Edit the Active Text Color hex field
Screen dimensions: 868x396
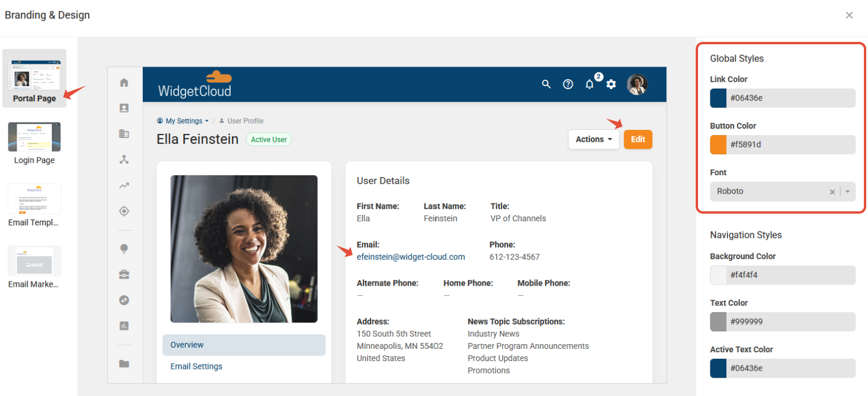[x=791, y=368]
